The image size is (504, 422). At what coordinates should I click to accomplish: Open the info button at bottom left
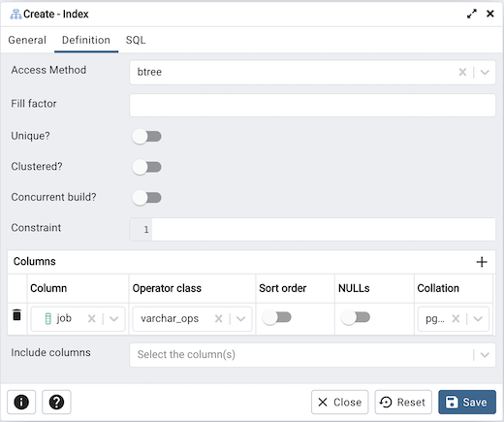21,403
